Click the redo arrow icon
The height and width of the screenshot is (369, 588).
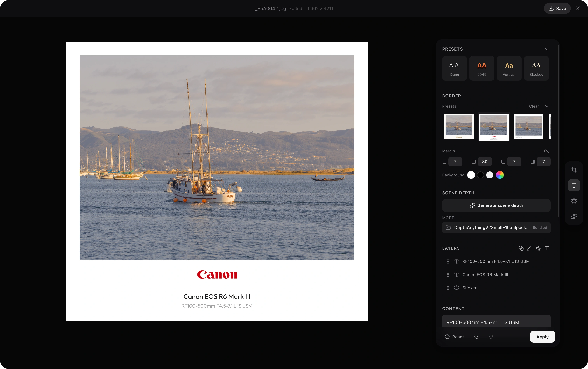pyautogui.click(x=491, y=337)
